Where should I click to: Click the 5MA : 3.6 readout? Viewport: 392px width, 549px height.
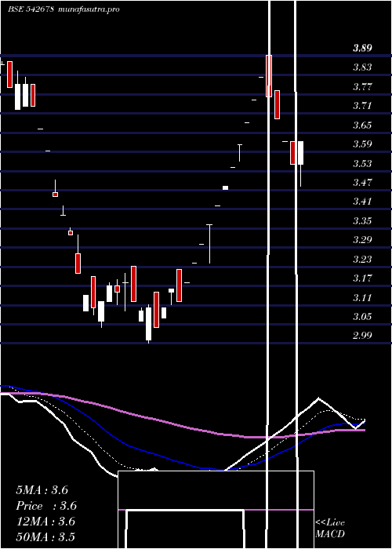[x=42, y=490]
